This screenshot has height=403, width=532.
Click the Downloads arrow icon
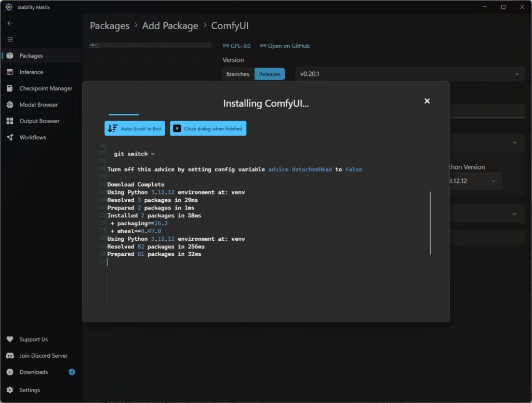point(10,372)
